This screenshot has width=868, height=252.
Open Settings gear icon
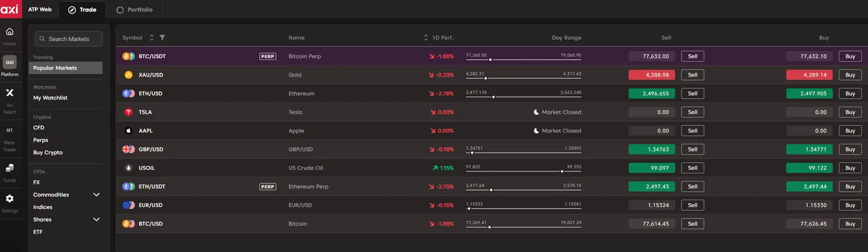coord(9,199)
